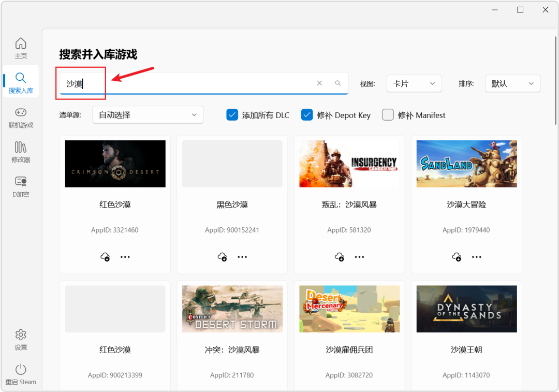Open more options for 叛乱：沙漠风暴
Image resolution: width=559 pixels, height=392 pixels.
click(x=359, y=257)
